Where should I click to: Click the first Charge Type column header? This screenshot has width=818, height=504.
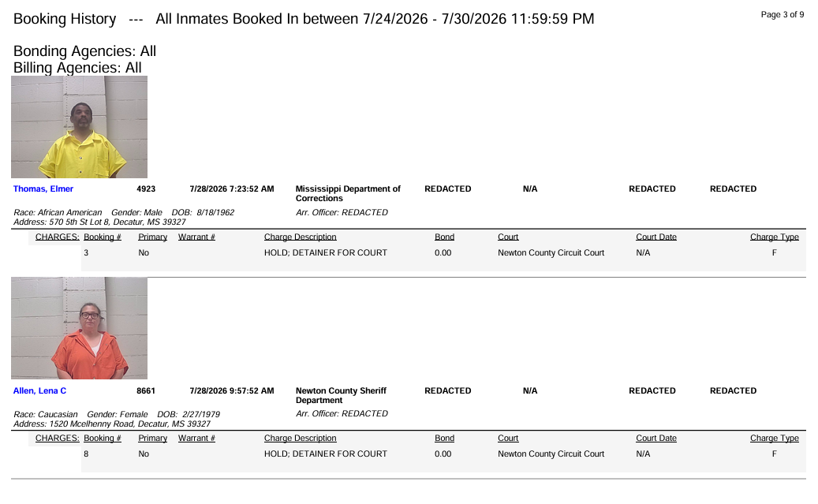pyautogui.click(x=774, y=237)
